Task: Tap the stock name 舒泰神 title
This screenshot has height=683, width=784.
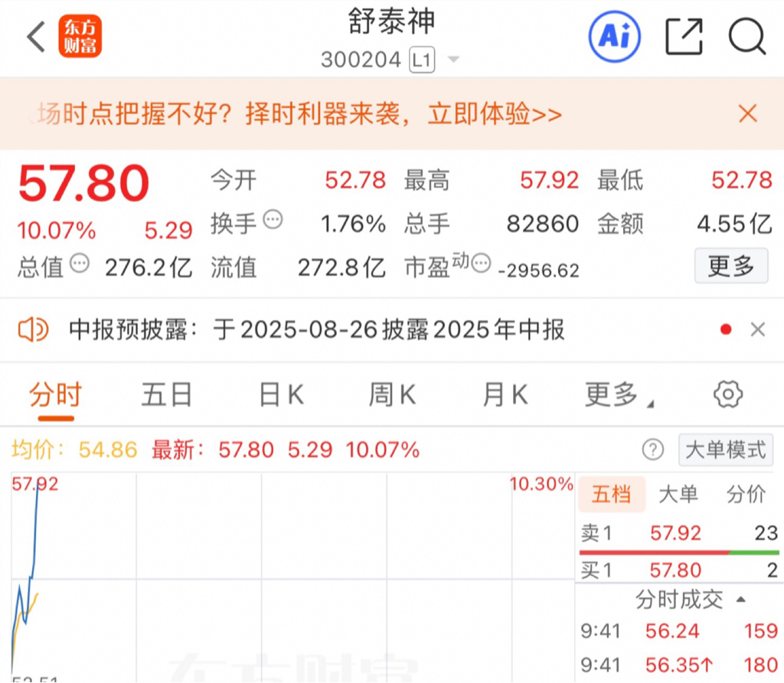Action: tap(391, 21)
